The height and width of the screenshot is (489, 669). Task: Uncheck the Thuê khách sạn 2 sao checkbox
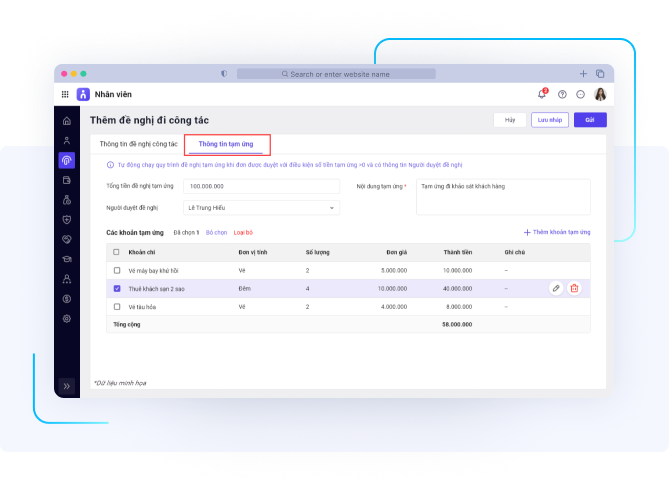pyautogui.click(x=117, y=288)
